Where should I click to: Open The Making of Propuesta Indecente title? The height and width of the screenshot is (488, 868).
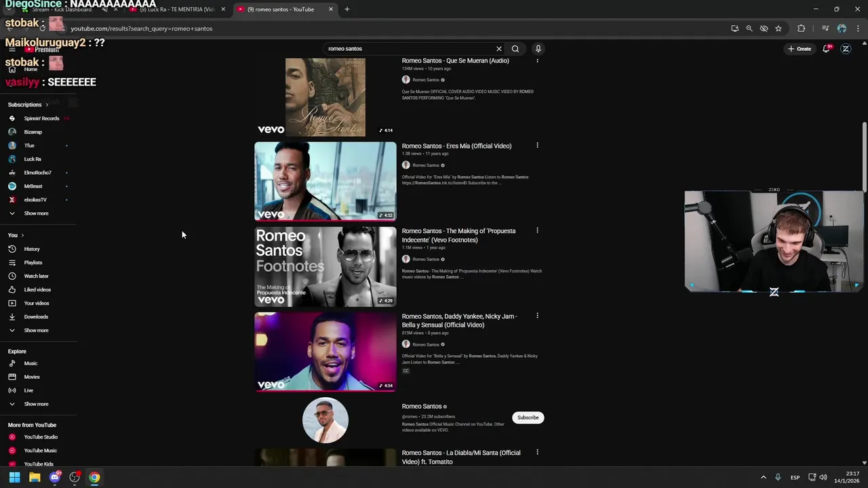click(458, 235)
